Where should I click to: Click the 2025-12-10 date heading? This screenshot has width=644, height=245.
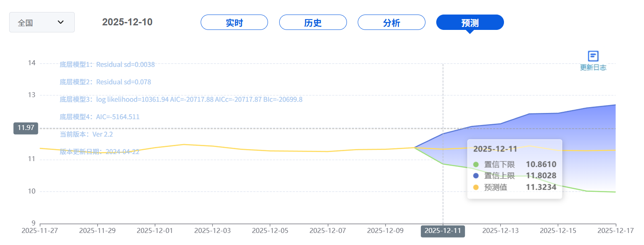[x=127, y=22]
